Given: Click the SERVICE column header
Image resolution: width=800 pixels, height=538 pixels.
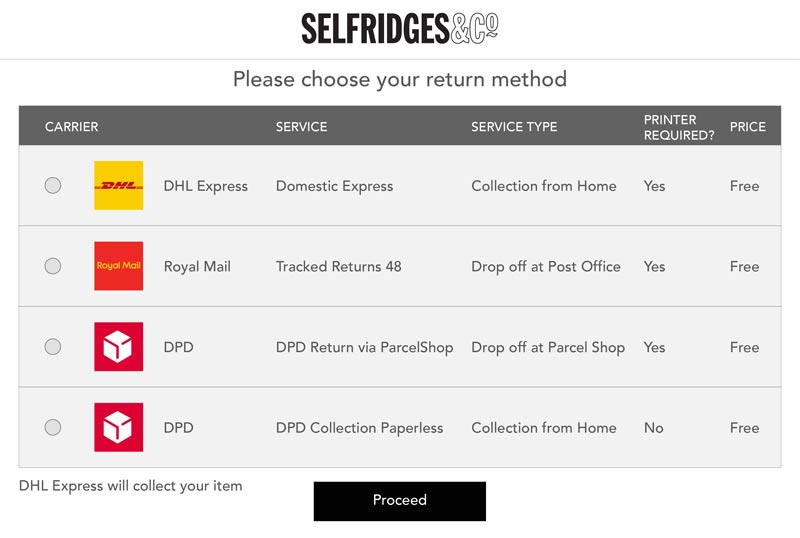Looking at the screenshot, I should [x=301, y=127].
